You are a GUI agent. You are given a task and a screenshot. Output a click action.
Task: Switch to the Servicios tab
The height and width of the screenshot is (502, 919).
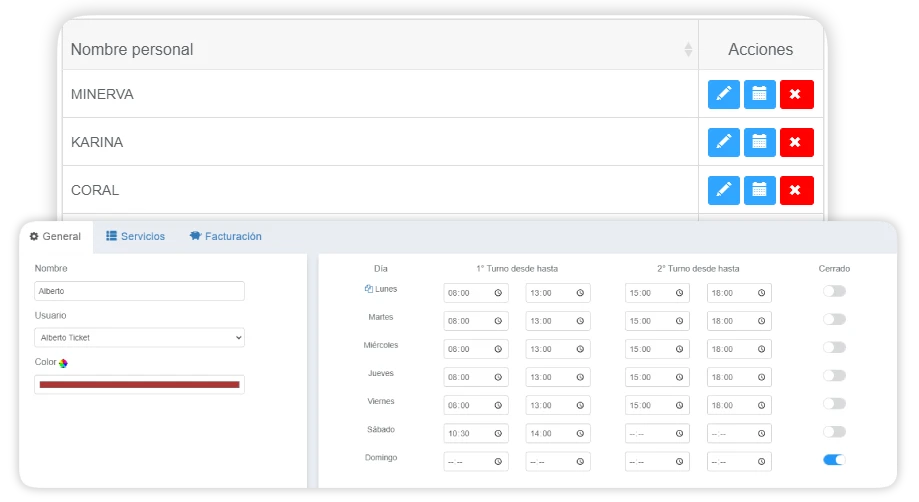click(135, 236)
